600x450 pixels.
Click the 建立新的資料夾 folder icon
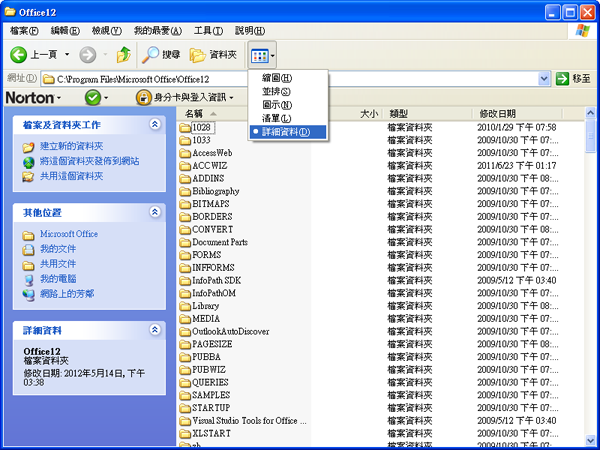point(28,147)
